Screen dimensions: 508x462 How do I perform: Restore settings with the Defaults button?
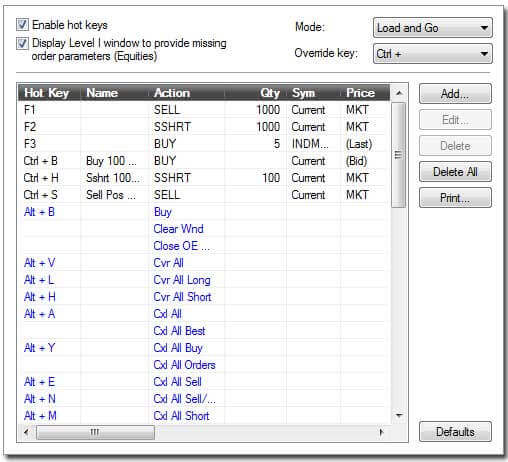[455, 432]
